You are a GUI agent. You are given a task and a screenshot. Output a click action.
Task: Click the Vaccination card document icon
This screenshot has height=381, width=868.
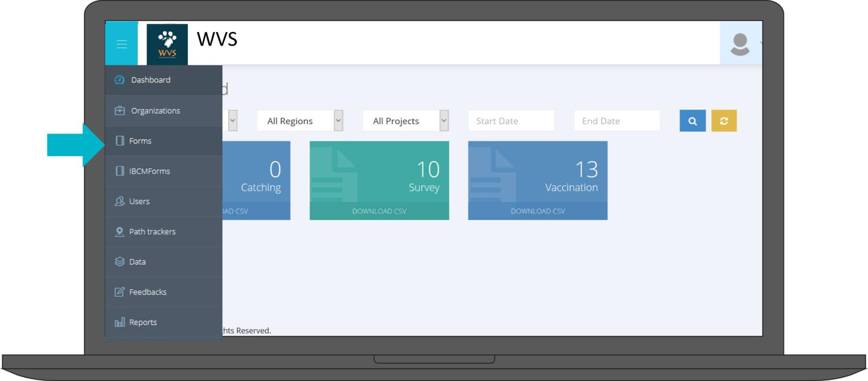coord(492,175)
